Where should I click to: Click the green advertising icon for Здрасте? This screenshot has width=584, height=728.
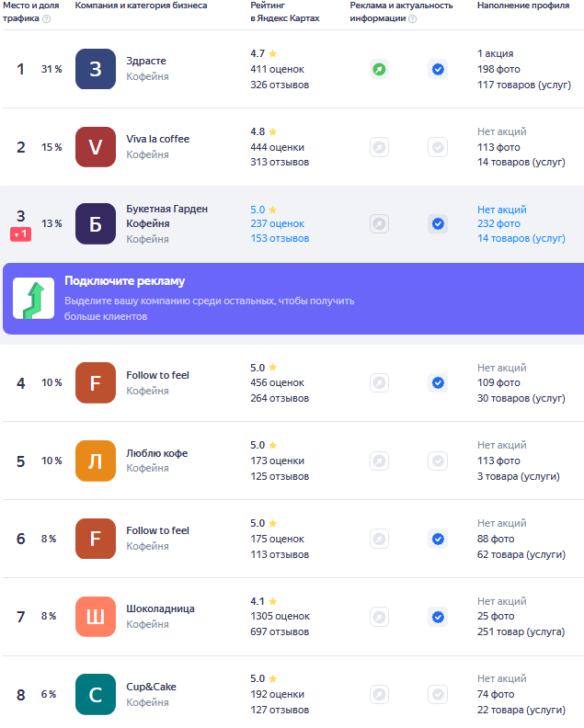pos(379,69)
